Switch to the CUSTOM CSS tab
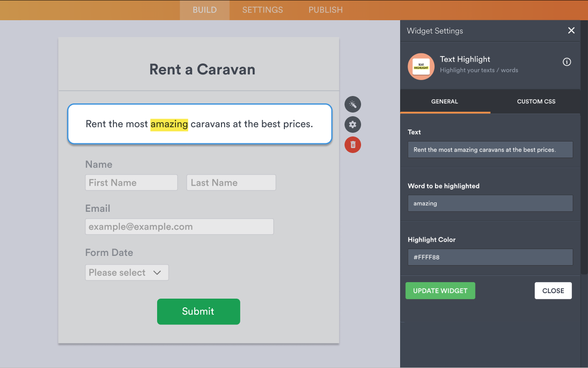Viewport: 588px width, 368px height. [536, 101]
